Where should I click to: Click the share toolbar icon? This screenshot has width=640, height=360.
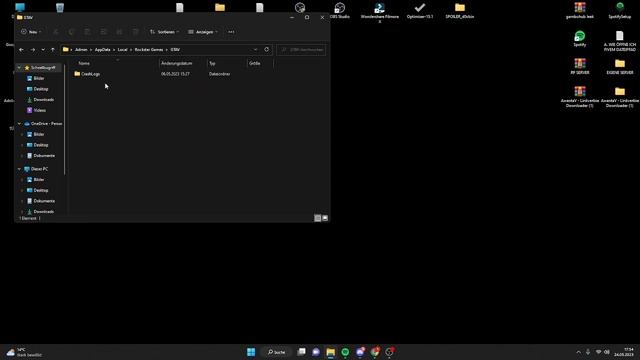(x=119, y=32)
